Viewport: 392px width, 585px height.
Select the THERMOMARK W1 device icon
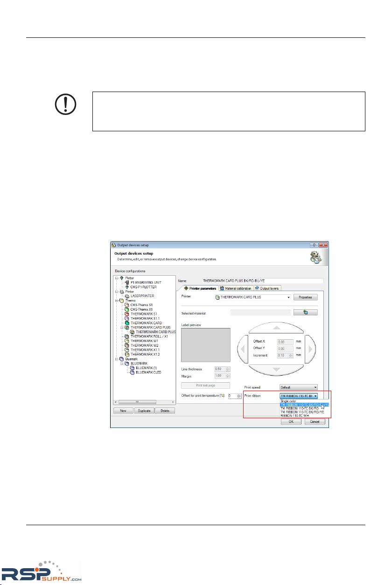127,341
